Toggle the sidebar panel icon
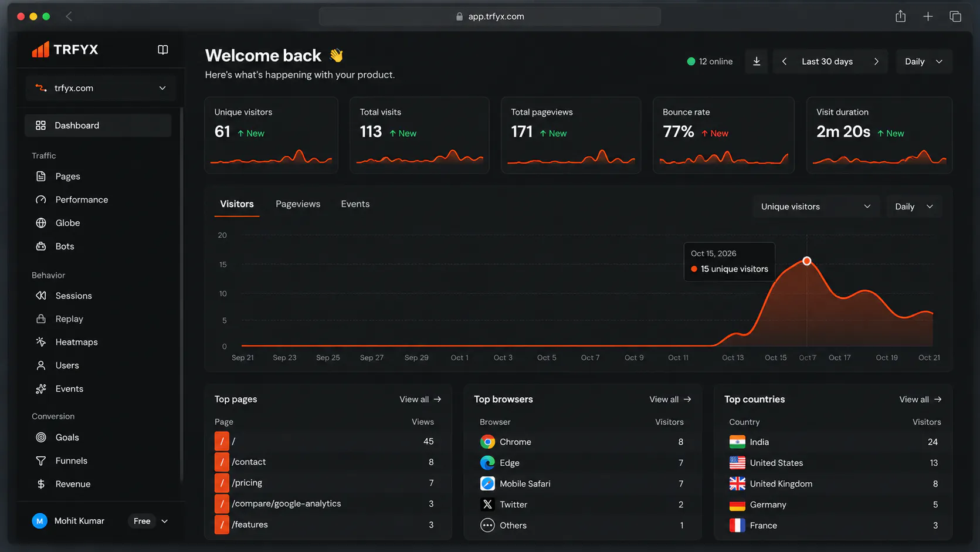Image resolution: width=980 pixels, height=552 pixels. [163, 50]
